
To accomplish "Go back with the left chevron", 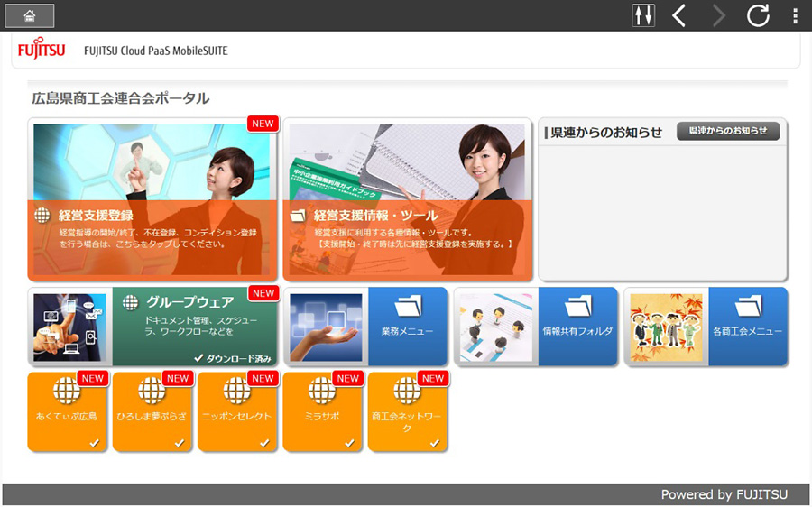I will click(x=679, y=15).
